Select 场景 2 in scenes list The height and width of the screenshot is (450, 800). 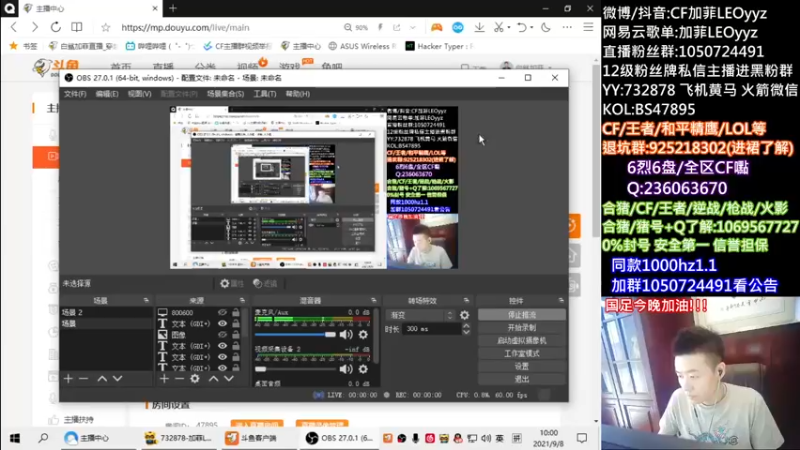click(106, 312)
